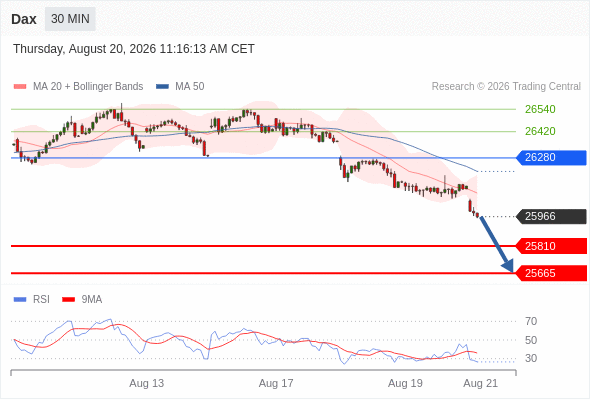Image resolution: width=590 pixels, height=400 pixels.
Task: Click the 26540 green resistance label
Action: pos(540,110)
